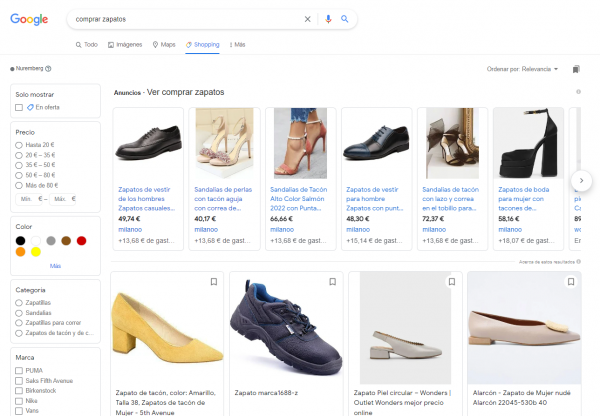Screen dimensions: 600x416
Task: Select the Zapatillas category
Action: 19,303
